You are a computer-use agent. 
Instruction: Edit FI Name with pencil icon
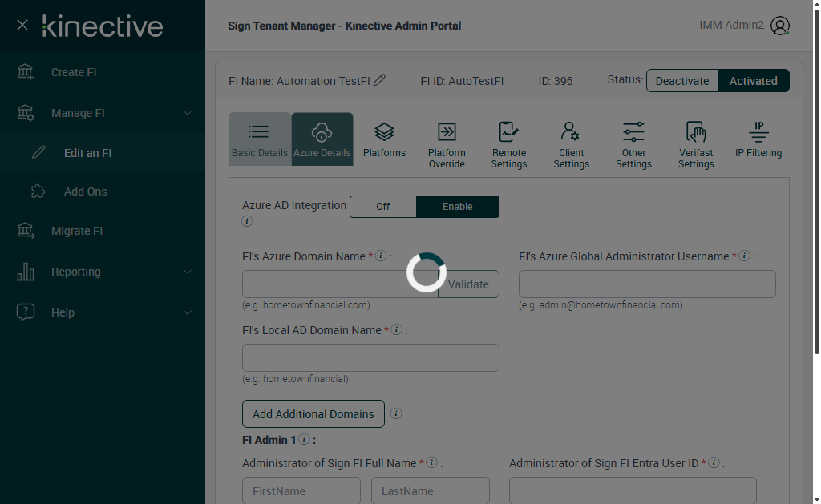pos(379,80)
